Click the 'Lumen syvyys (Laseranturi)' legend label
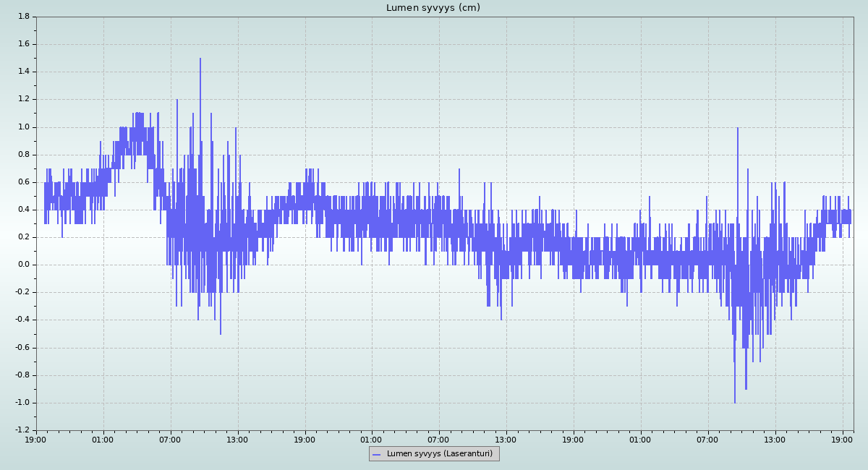868x470 pixels. pyautogui.click(x=439, y=454)
